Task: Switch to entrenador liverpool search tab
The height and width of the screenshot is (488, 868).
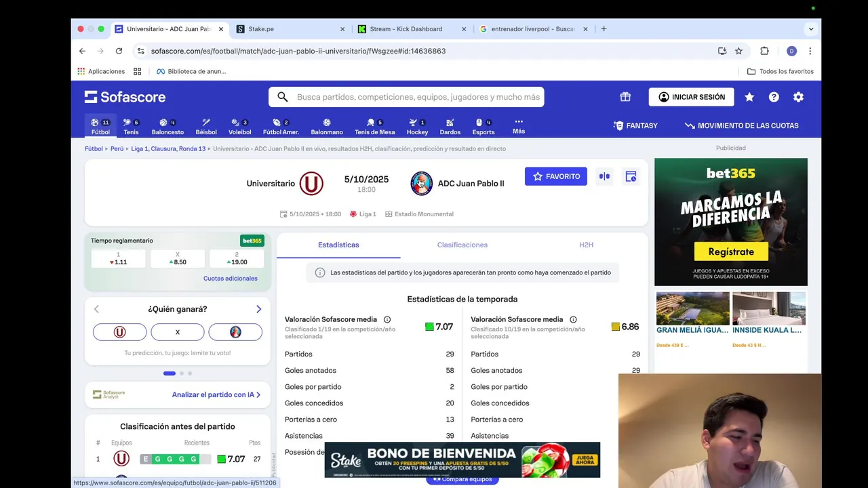Action: click(532, 29)
